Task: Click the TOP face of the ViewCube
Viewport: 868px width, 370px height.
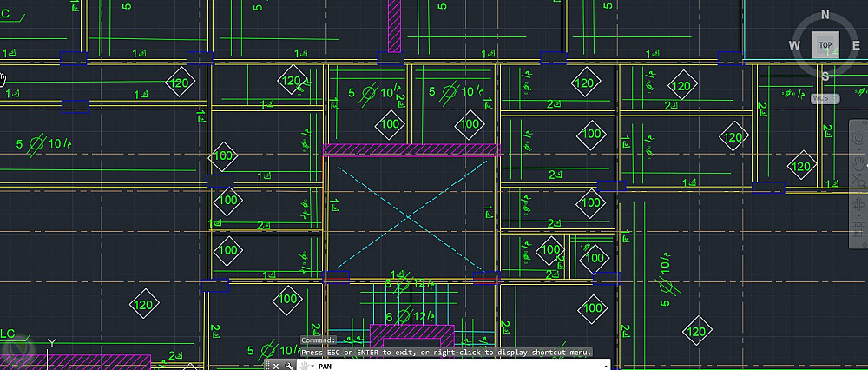Action: 825,45
